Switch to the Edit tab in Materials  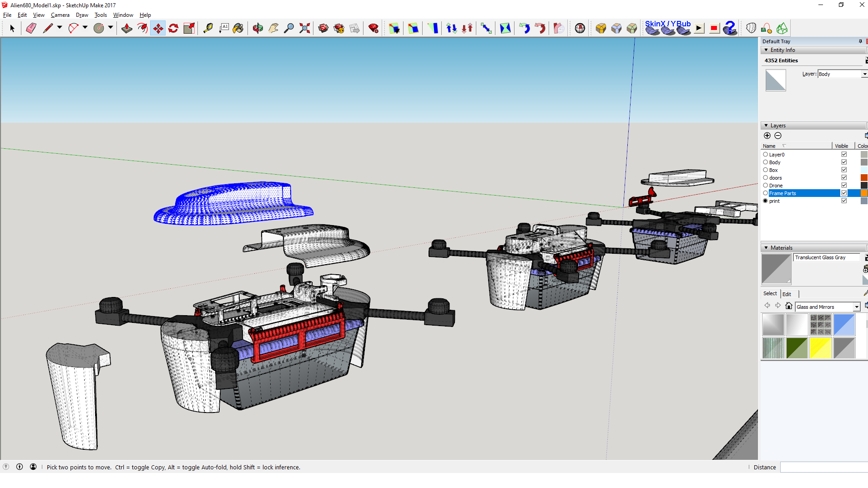click(x=787, y=294)
